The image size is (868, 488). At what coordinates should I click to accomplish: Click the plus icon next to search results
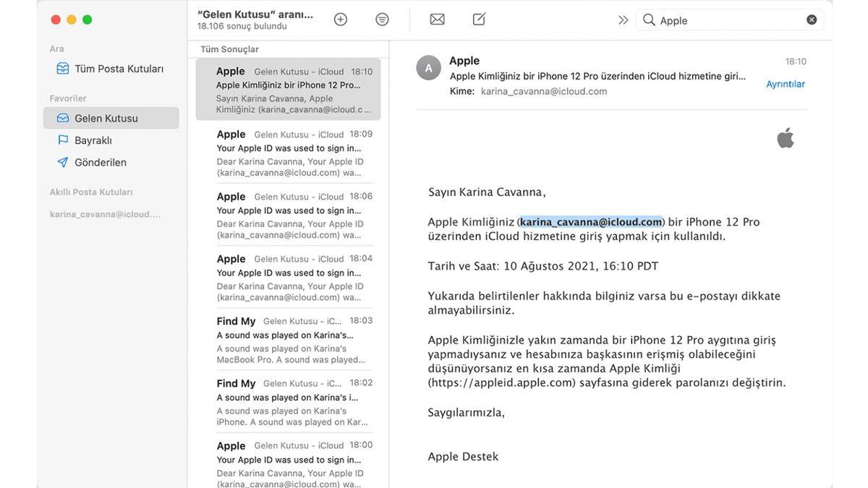pos(340,19)
